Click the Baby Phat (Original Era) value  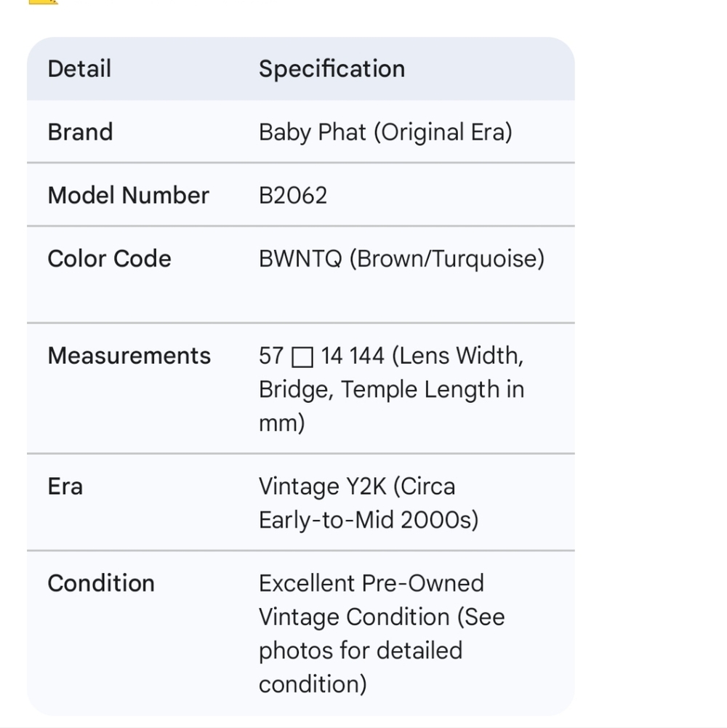(386, 132)
